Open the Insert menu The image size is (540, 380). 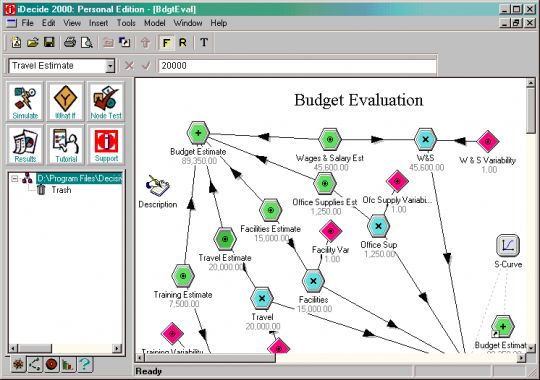pos(98,23)
